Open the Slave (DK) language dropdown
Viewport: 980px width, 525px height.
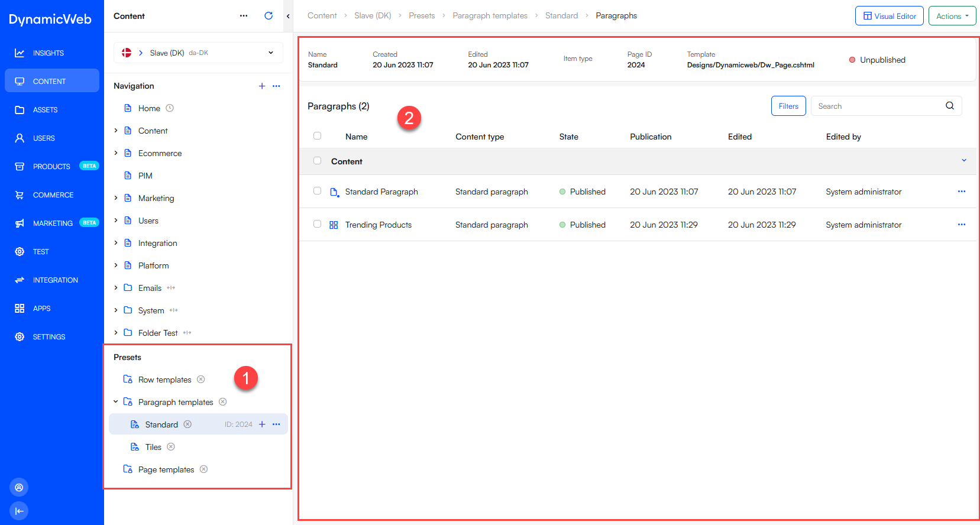coord(198,53)
